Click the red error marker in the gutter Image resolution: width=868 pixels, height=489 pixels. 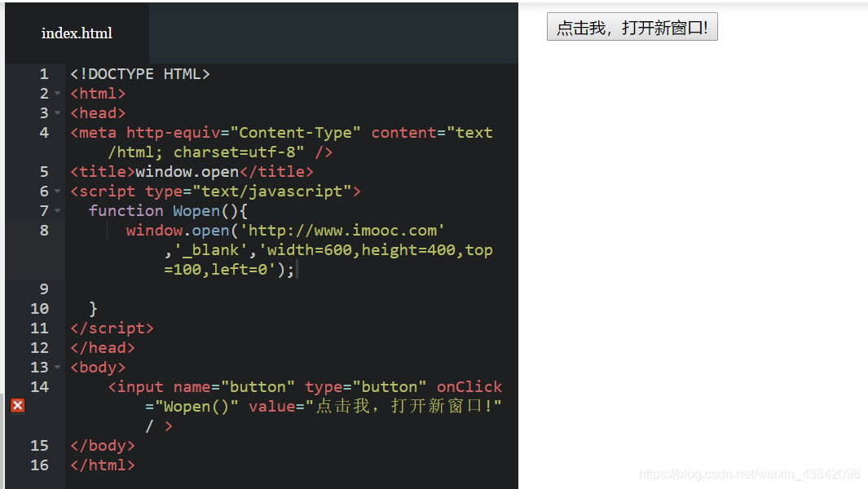pos(18,406)
